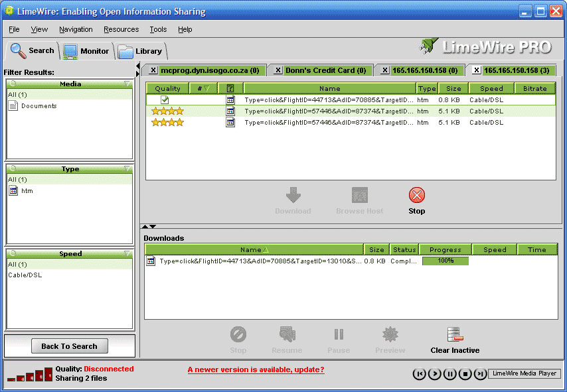Click media player next track button
This screenshot has height=392, width=567.
(481, 373)
